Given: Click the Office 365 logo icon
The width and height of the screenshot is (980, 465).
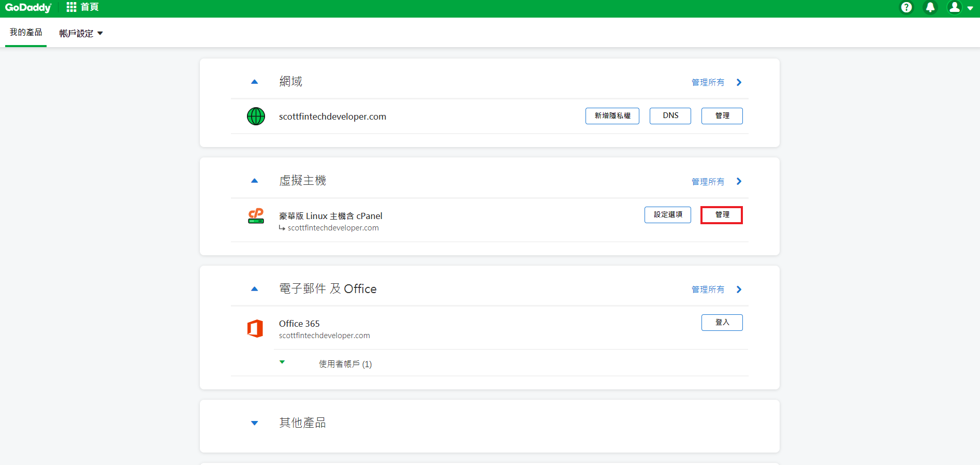Looking at the screenshot, I should (x=255, y=328).
